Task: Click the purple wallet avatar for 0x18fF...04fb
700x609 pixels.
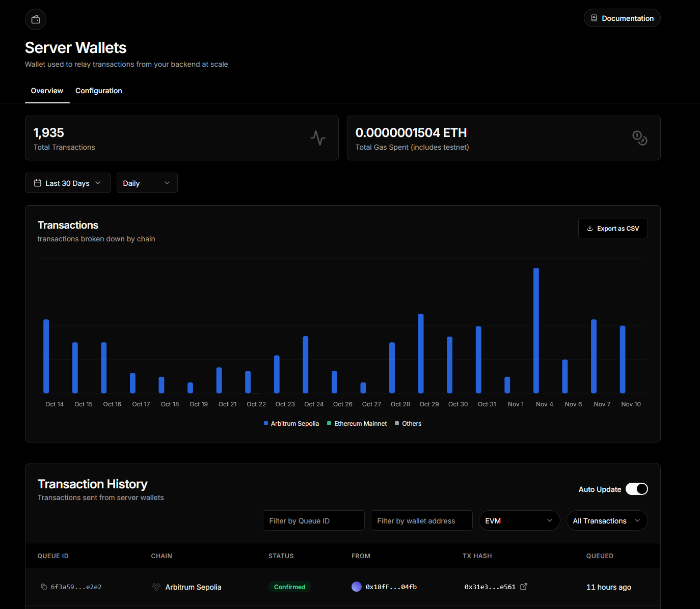Action: pyautogui.click(x=357, y=587)
